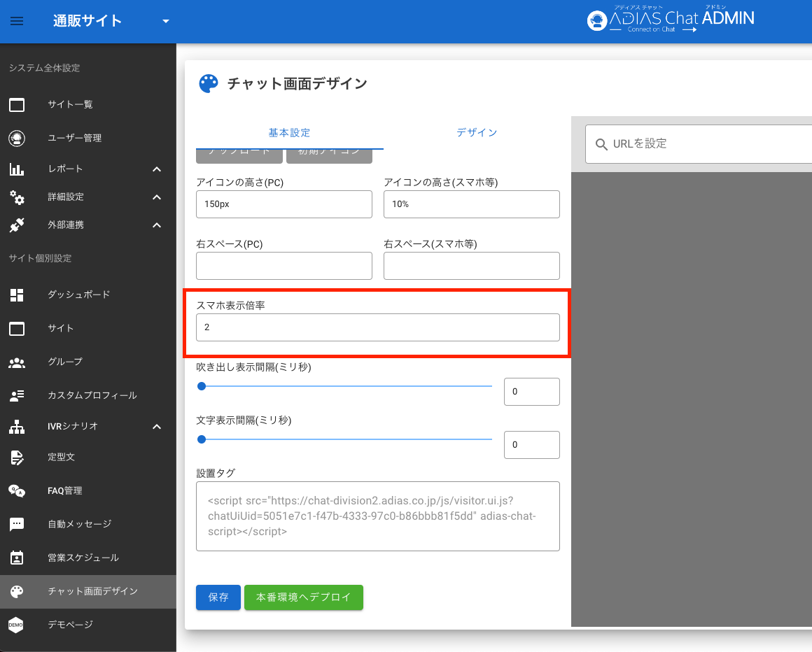The height and width of the screenshot is (652, 812).
Task: Click the 本番環境へデプロイ button
Action: point(303,597)
